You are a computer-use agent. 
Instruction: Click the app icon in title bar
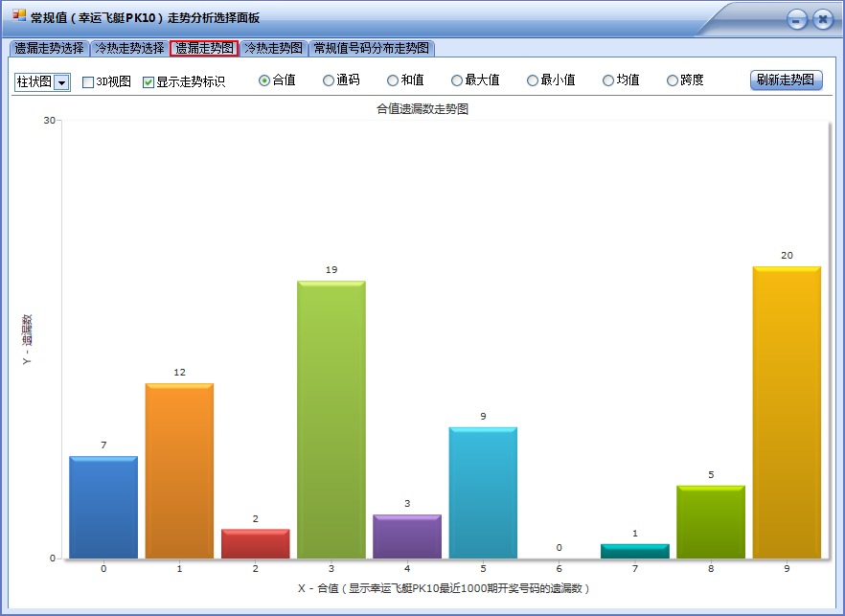(18, 16)
